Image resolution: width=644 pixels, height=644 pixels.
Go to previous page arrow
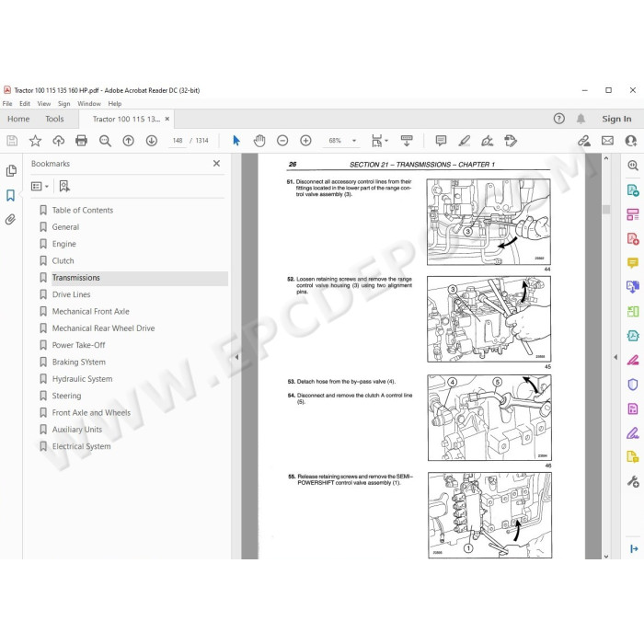tap(128, 141)
